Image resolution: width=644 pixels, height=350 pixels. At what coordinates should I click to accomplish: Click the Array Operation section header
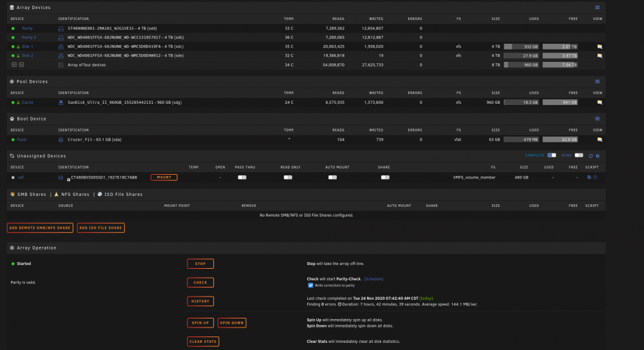click(306, 248)
